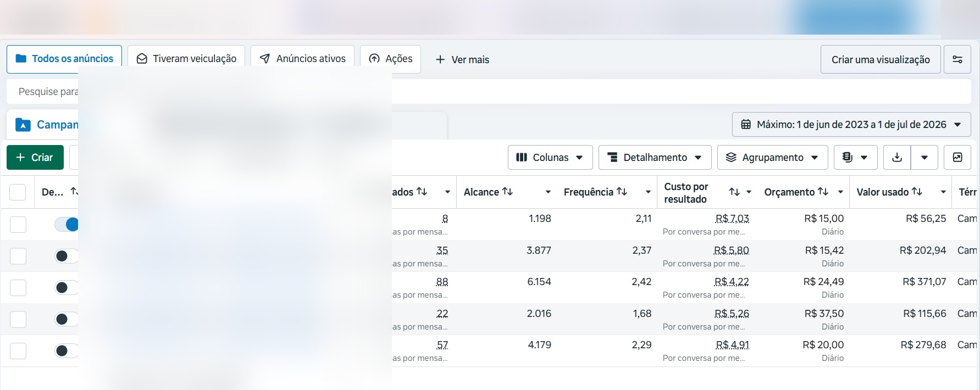Image resolution: width=980 pixels, height=390 pixels.
Task: Open the Todos os anúncios tab
Action: pyautogui.click(x=64, y=59)
